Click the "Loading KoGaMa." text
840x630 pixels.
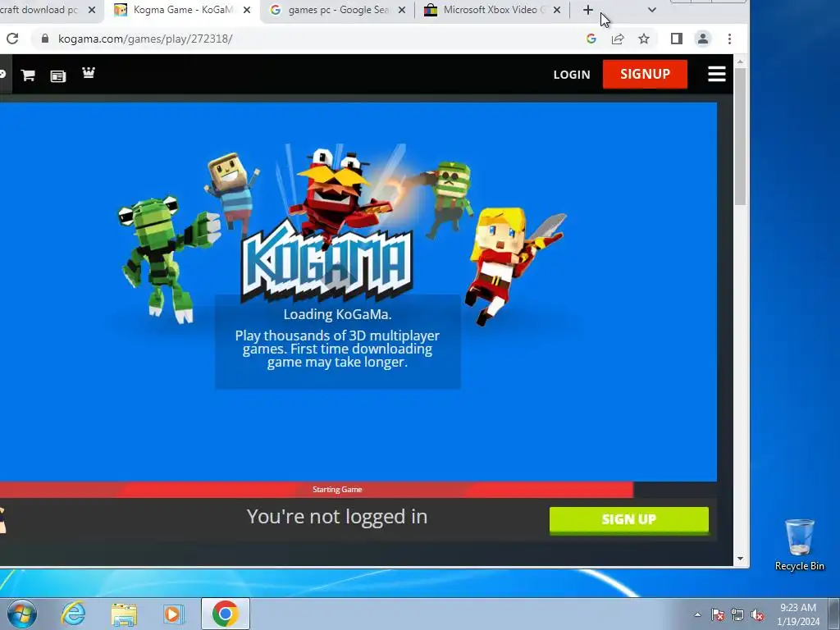click(x=337, y=314)
